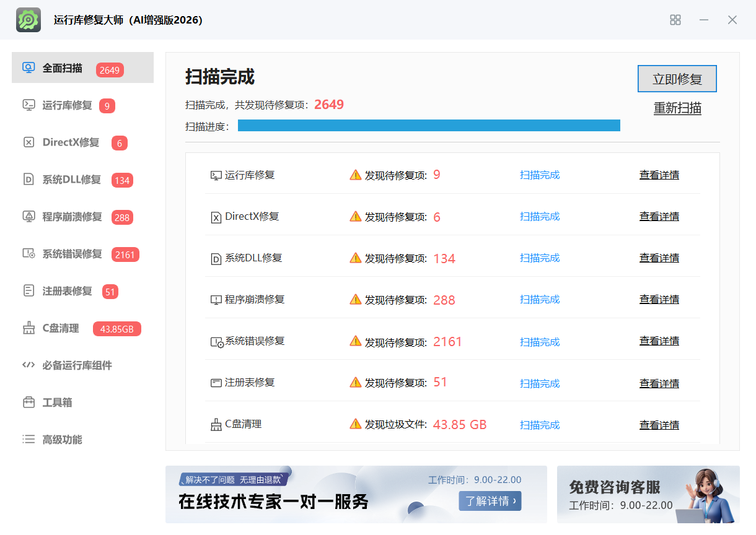Click the DirectX repair X icon in sidebar

29,142
